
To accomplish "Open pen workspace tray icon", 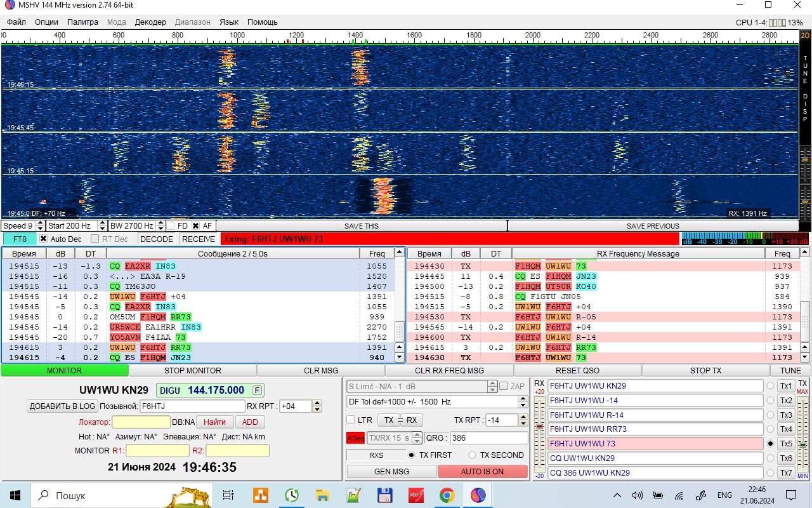I will tap(700, 495).
